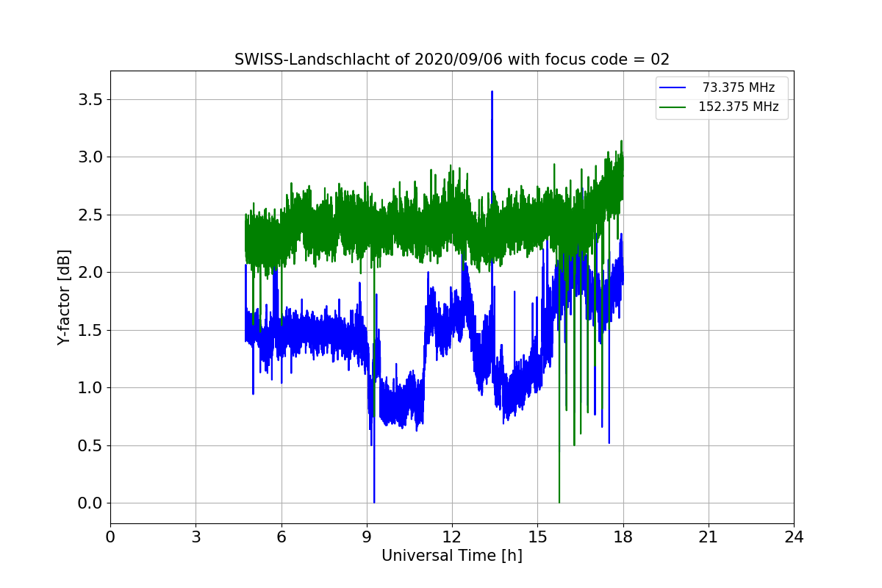882x588 pixels.
Task: Click x-axis tick label 3
Action: (x=196, y=537)
